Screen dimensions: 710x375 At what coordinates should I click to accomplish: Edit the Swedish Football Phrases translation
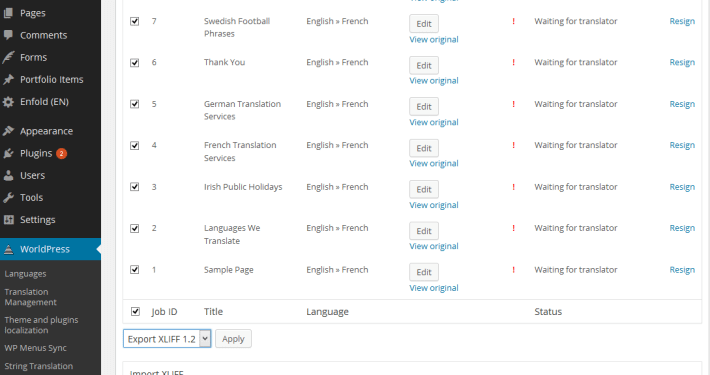point(424,24)
